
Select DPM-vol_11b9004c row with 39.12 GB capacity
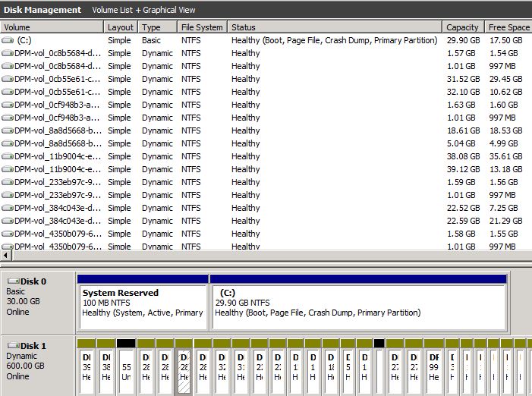266,169
